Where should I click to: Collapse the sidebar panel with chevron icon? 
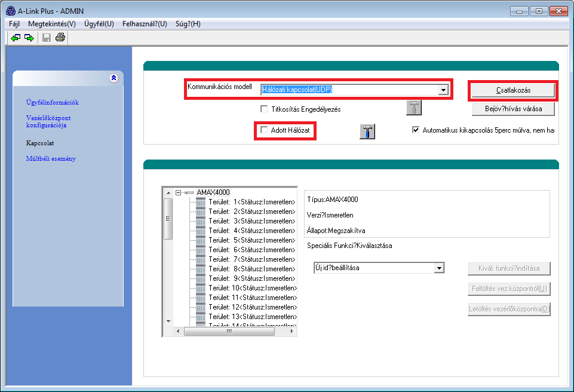[x=114, y=78]
